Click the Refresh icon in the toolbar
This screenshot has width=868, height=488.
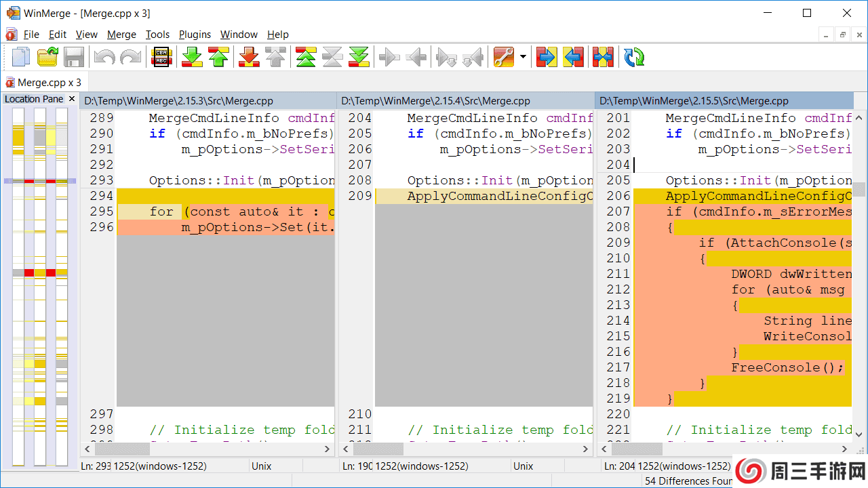pos(634,58)
